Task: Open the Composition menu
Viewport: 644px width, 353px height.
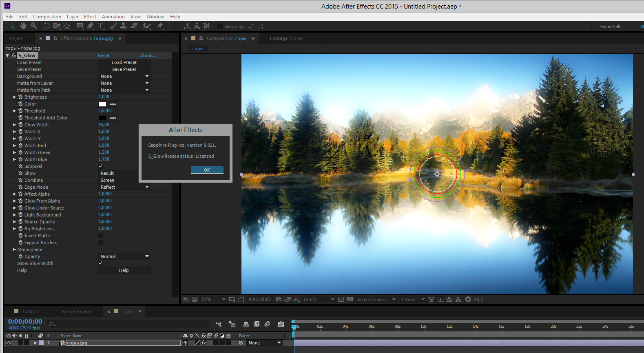Action: pyautogui.click(x=47, y=17)
